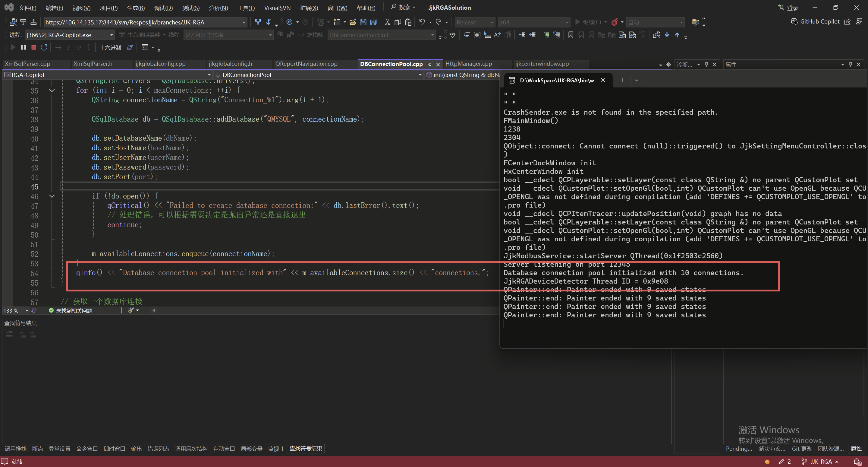Image resolution: width=868 pixels, height=467 pixels.
Task: Toggle 十六进制 hexadecimal value display
Action: coord(111,47)
